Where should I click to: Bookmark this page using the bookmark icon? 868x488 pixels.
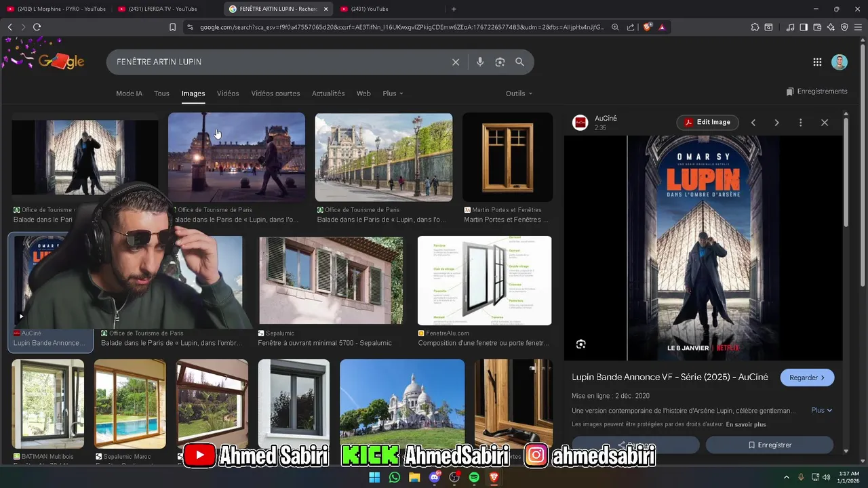(172, 27)
